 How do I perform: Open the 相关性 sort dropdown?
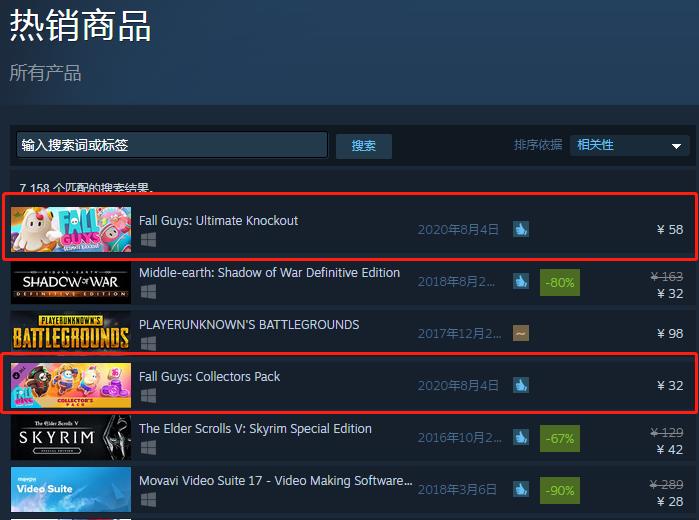pos(629,145)
